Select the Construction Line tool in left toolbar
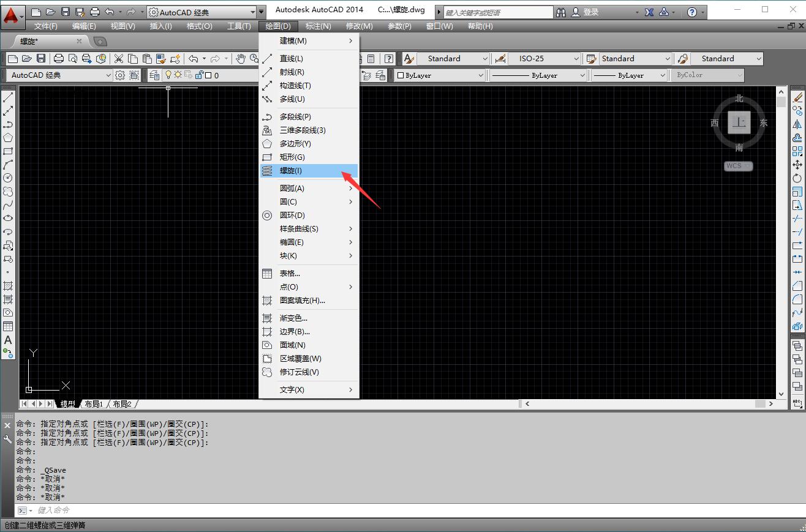The height and width of the screenshot is (532, 806). pyautogui.click(x=8, y=111)
